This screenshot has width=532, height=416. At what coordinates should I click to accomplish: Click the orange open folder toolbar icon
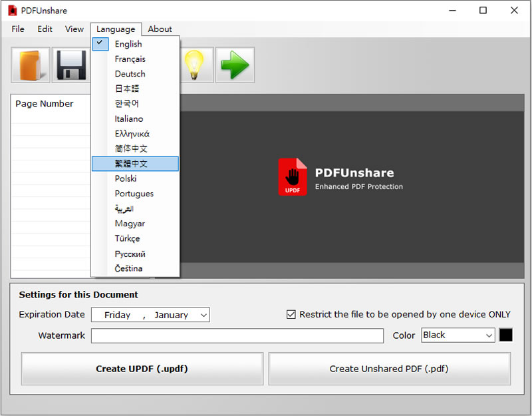coord(31,65)
